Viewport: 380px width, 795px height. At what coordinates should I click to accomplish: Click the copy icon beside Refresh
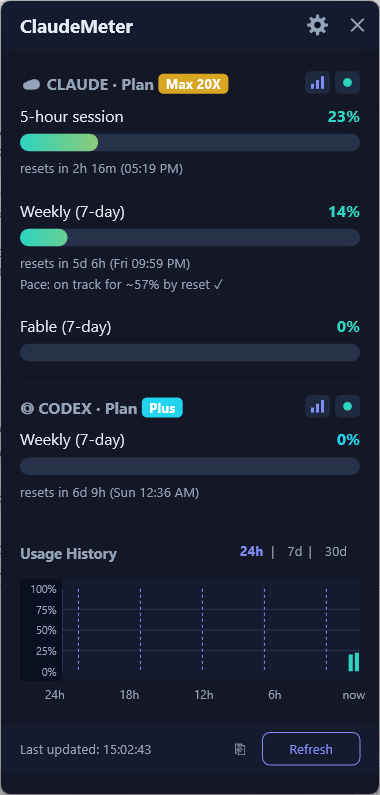click(240, 749)
